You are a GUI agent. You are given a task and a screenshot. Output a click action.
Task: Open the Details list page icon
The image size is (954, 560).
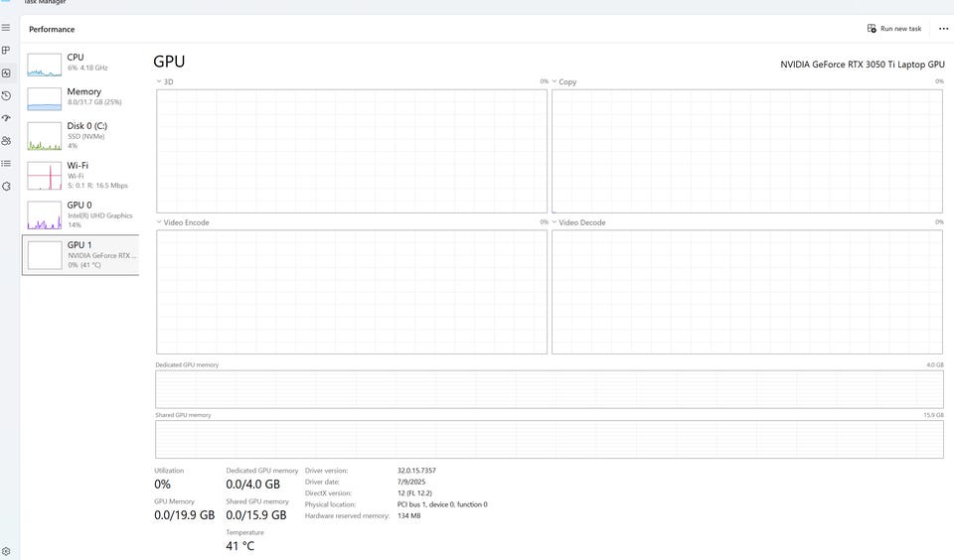6,164
